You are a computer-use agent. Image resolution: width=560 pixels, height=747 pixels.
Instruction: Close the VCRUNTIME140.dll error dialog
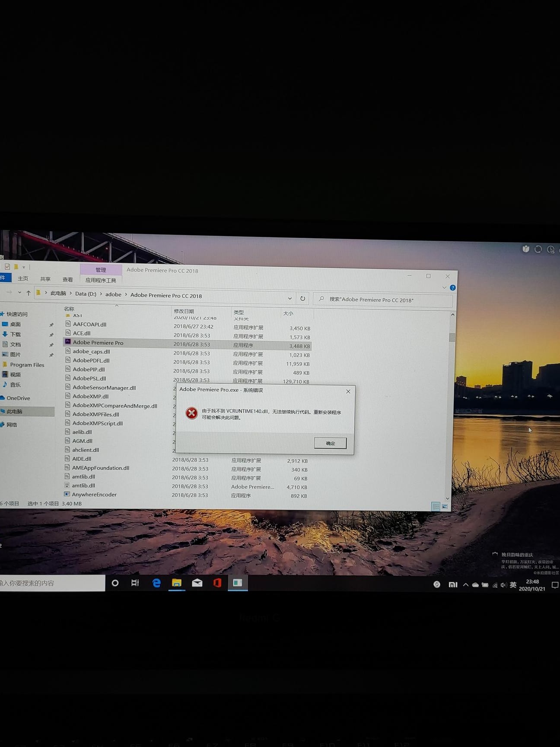[x=348, y=391]
